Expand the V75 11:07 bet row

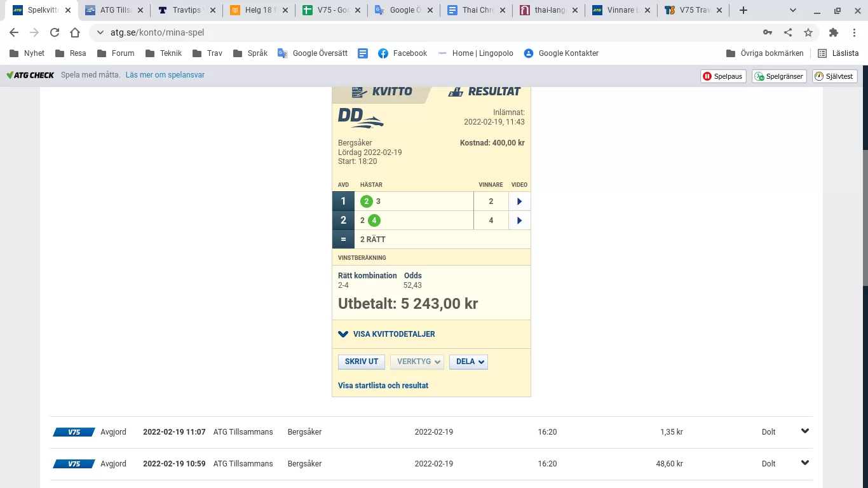tap(805, 431)
